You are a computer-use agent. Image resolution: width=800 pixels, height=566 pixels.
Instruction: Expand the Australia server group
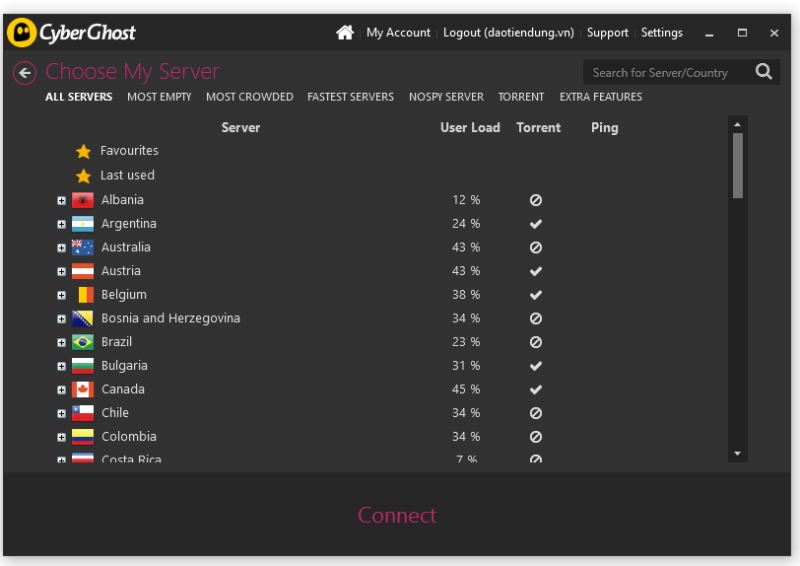62,248
